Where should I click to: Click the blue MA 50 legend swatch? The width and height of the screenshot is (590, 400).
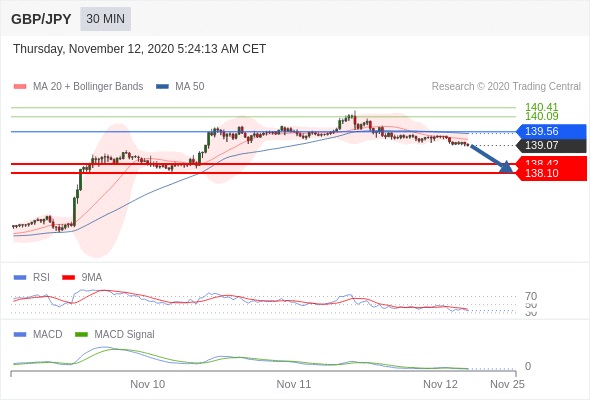[x=162, y=87]
